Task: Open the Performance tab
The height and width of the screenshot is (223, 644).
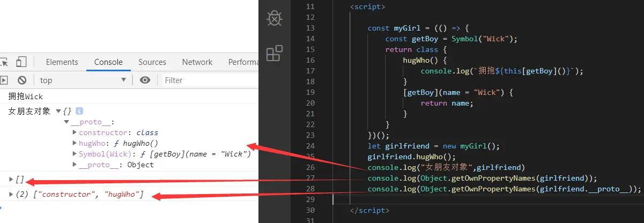Action: click(x=242, y=62)
